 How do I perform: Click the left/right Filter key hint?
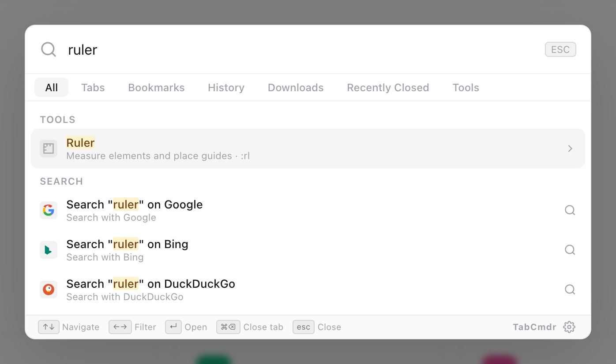(120, 327)
